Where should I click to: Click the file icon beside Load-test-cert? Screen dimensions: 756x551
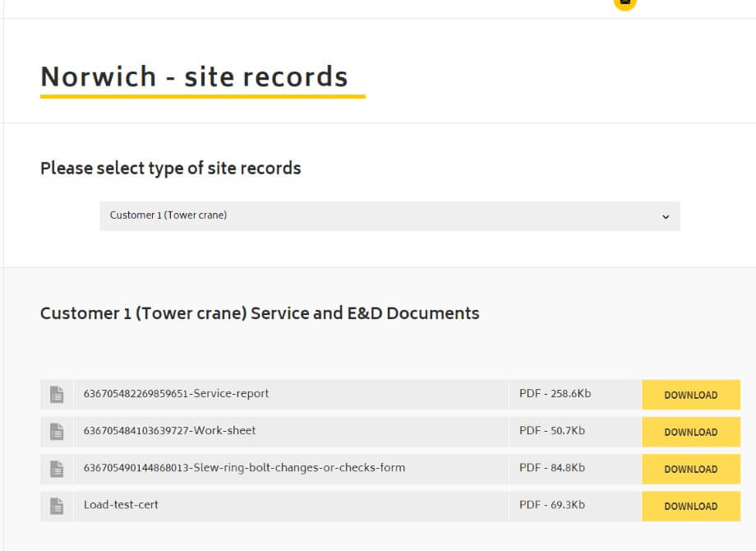click(x=56, y=506)
